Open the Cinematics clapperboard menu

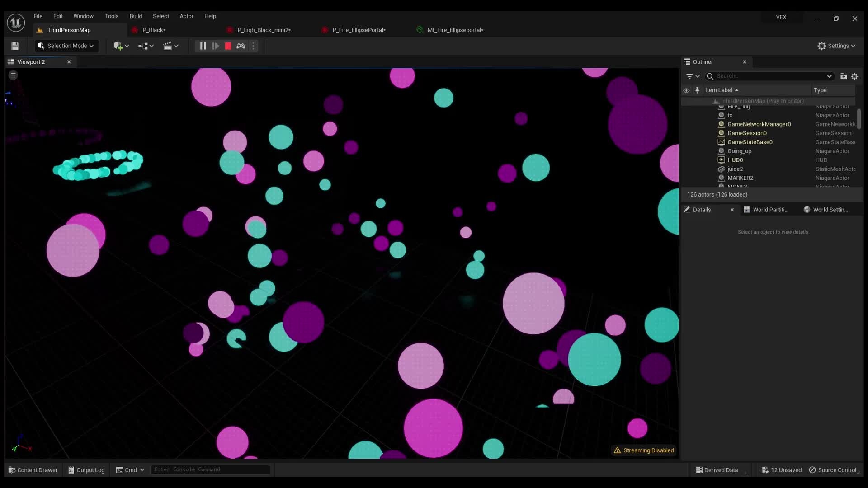(170, 46)
